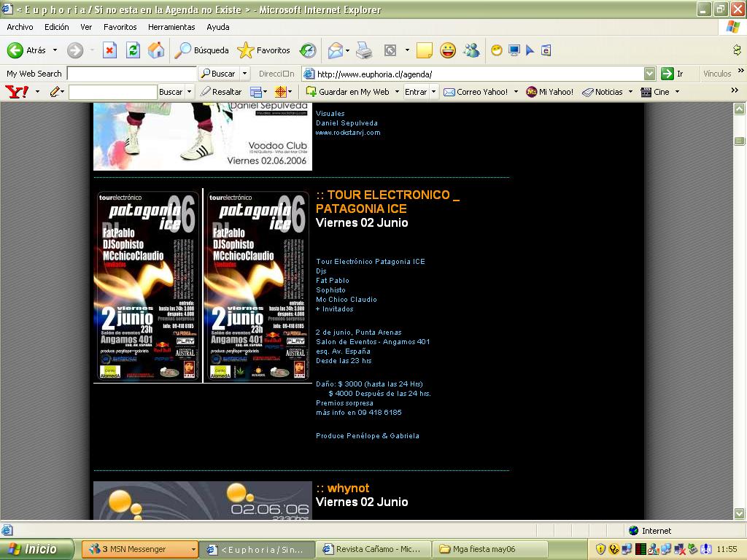Open the Inicio start button

[36, 549]
